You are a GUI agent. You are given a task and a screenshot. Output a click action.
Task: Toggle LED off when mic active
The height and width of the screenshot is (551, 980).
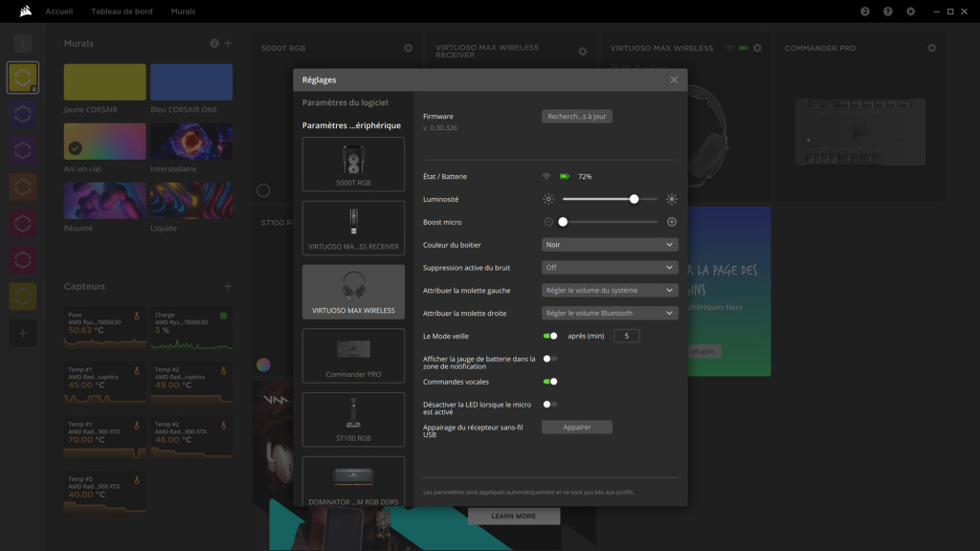[550, 405]
